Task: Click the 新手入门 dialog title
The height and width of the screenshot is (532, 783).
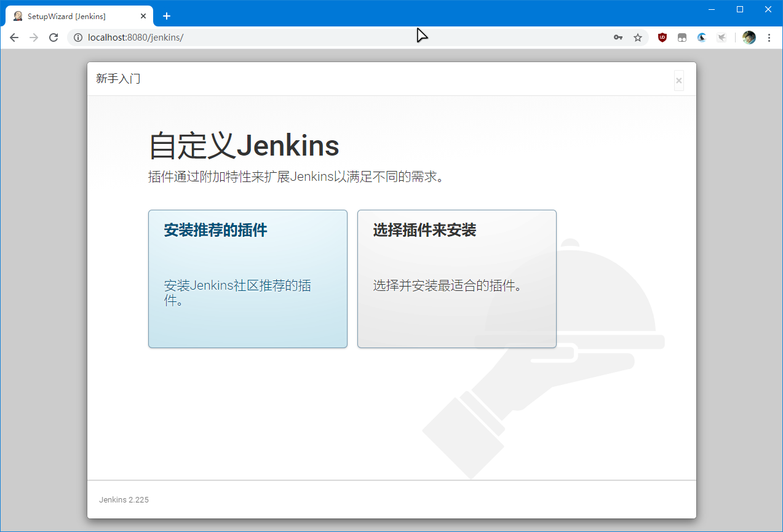Action: point(118,79)
